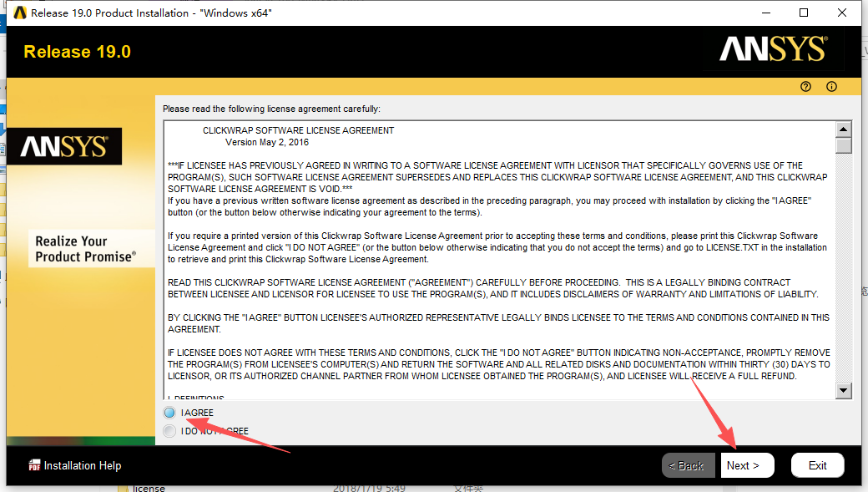Viewport: 868px width, 492px height.
Task: Select the I AGREE radio button
Action: pos(169,413)
